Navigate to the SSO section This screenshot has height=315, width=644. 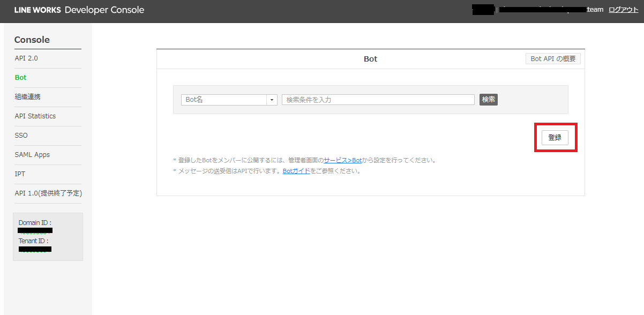pyautogui.click(x=21, y=136)
